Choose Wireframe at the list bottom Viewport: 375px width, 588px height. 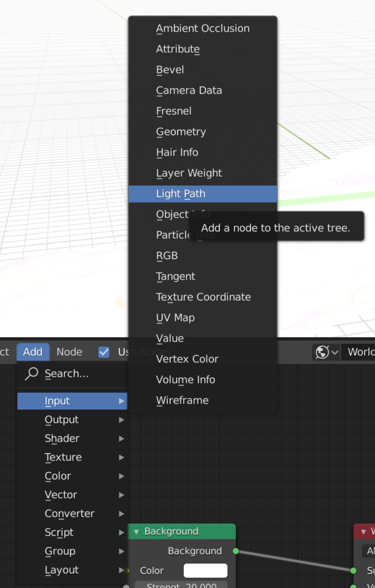(203, 400)
